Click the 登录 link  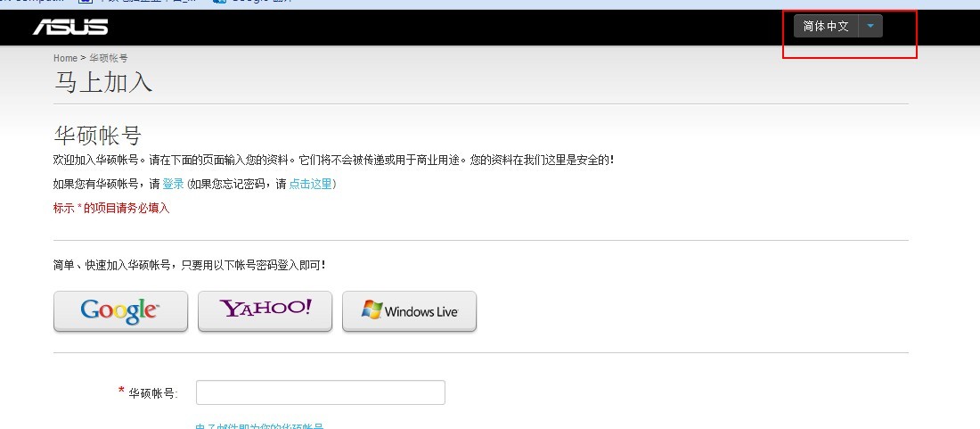coord(173,184)
